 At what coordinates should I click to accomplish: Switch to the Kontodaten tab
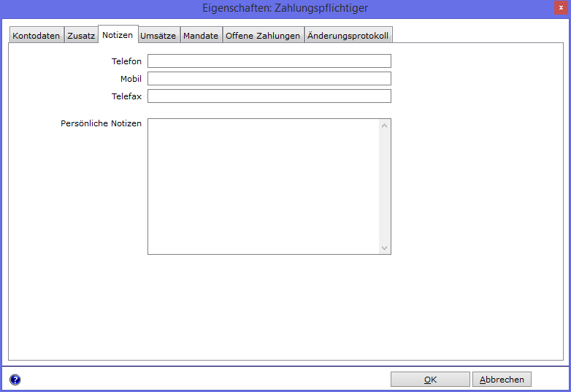(x=37, y=36)
